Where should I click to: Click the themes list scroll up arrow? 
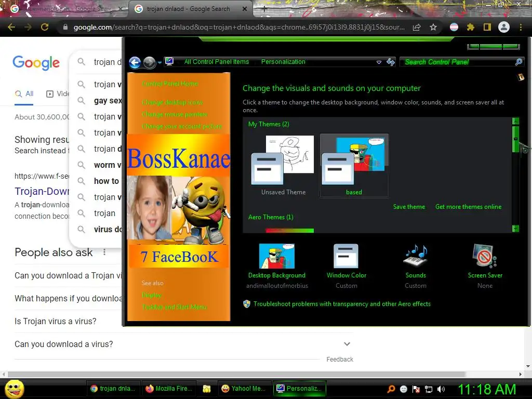[515, 121]
